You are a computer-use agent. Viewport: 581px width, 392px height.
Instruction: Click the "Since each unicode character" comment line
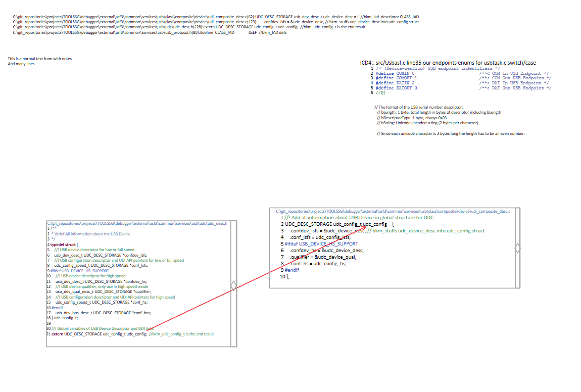[451, 133]
